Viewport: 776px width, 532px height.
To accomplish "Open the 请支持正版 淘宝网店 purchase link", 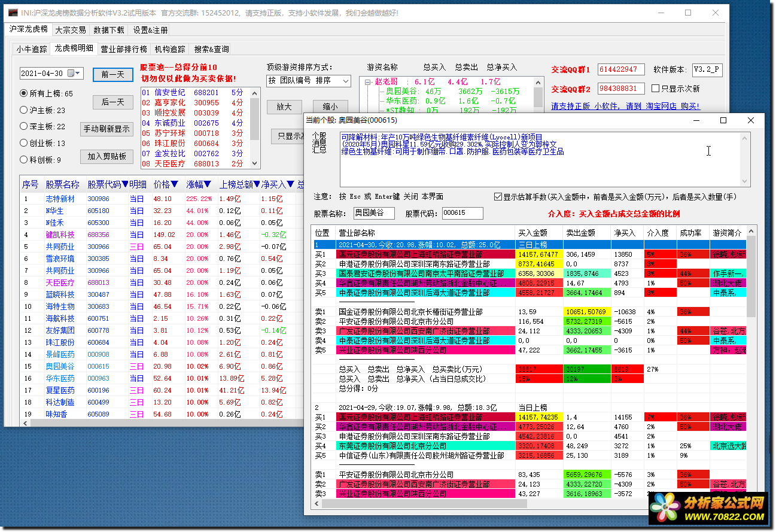I will (625, 107).
